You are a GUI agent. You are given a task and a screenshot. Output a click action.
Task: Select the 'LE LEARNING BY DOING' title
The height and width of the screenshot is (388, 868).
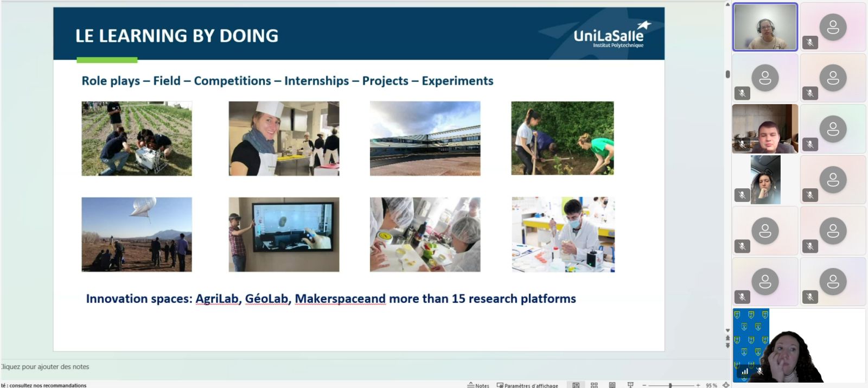pos(176,36)
